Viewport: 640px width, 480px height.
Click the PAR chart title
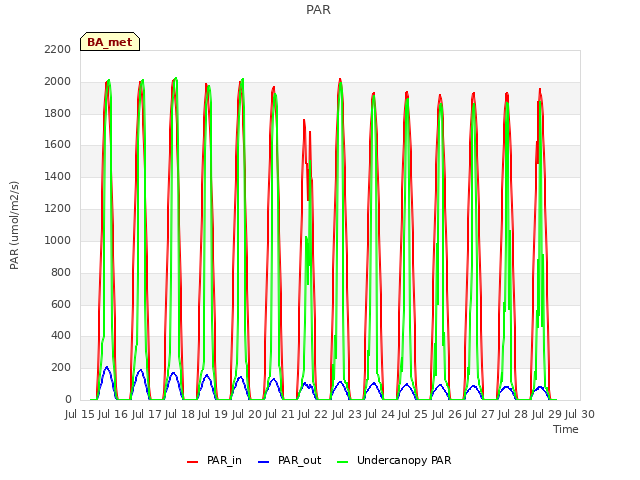coord(318,9)
